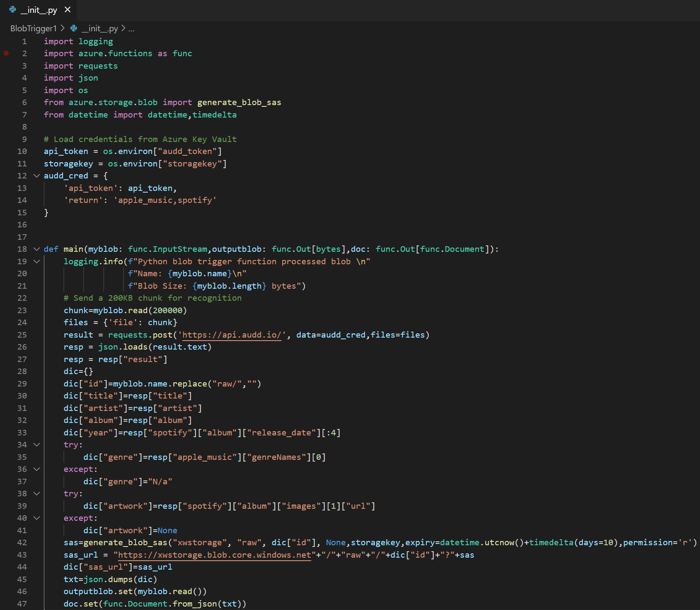Image resolution: width=700 pixels, height=610 pixels.
Task: Click 'timedelta' on line 7
Action: (214, 115)
